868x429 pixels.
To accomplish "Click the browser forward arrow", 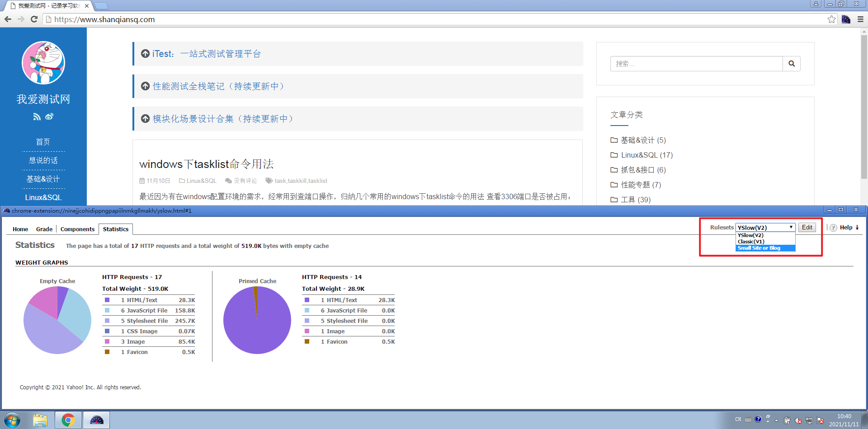I will [21, 19].
